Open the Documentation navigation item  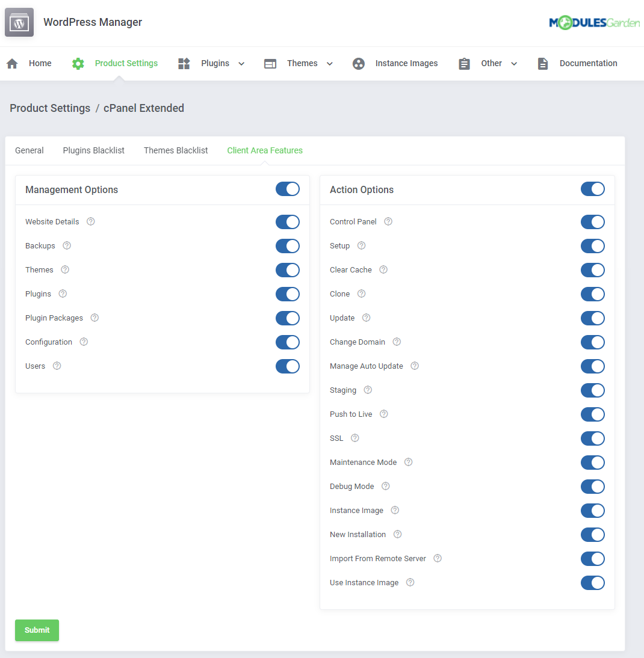588,63
